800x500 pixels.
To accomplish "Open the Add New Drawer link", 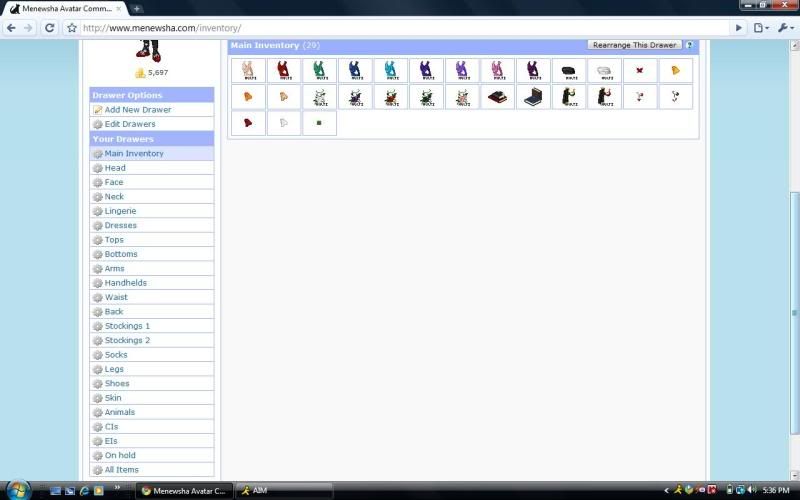I will [138, 110].
